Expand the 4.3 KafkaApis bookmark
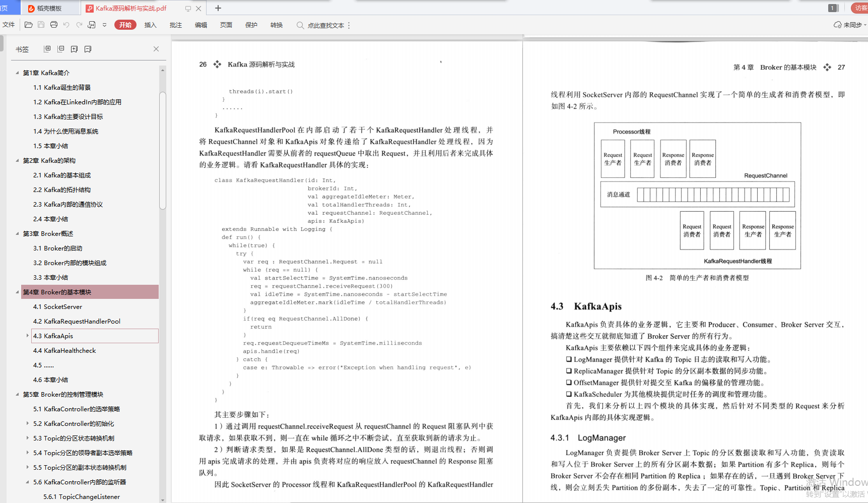 (x=27, y=336)
